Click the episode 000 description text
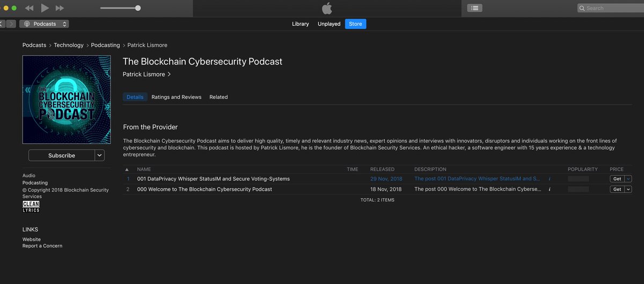The height and width of the screenshot is (284, 644). (x=478, y=189)
